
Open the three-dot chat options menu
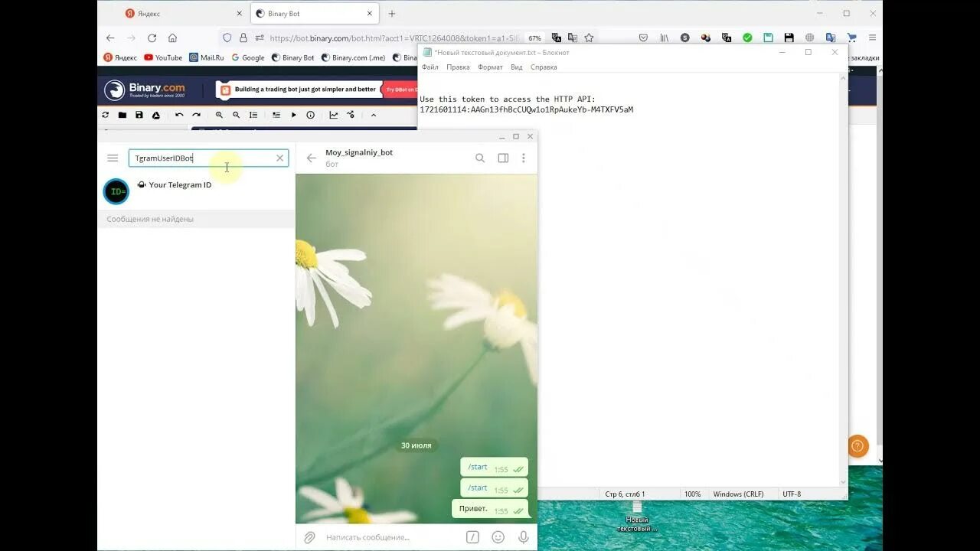[x=524, y=158]
